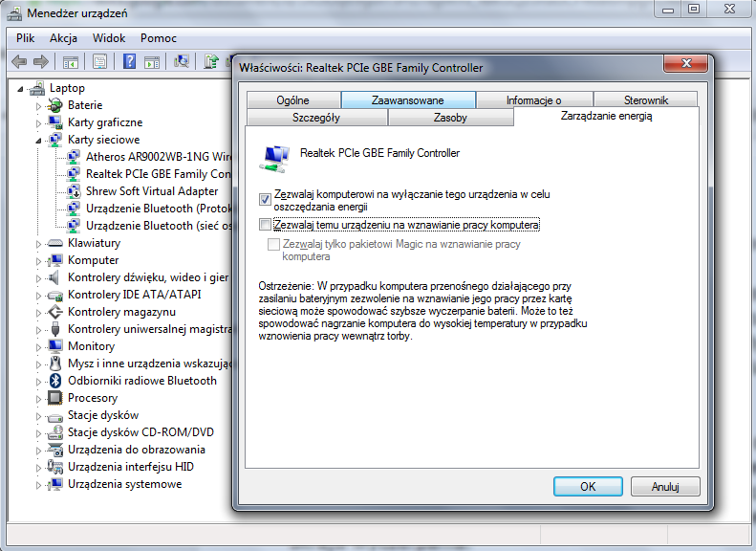Click the Urządzenia do obrazowania camera icon
This screenshot has height=551, width=756.
[x=55, y=450]
